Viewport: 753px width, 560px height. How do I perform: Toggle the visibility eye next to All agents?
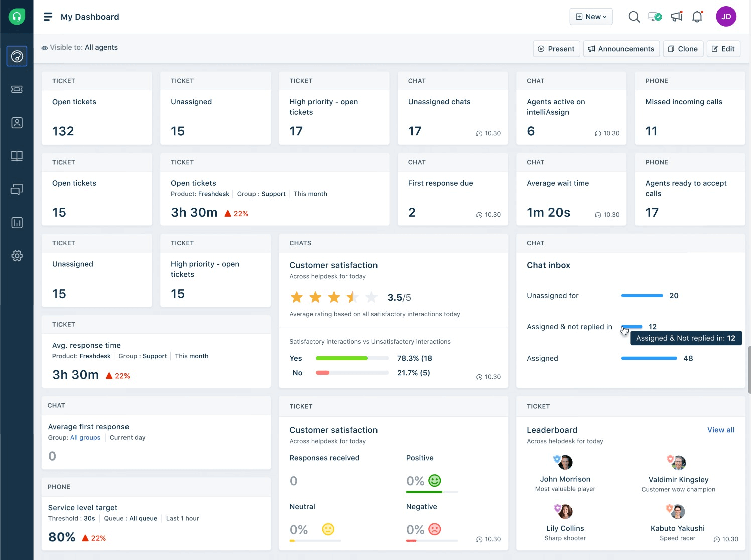click(44, 47)
